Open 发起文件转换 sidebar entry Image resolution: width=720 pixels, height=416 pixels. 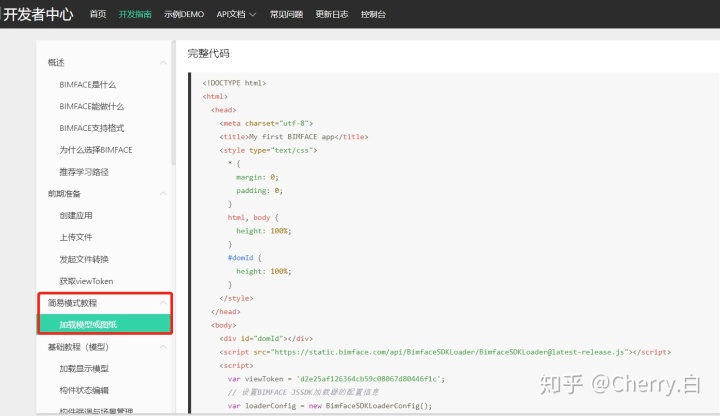84,259
